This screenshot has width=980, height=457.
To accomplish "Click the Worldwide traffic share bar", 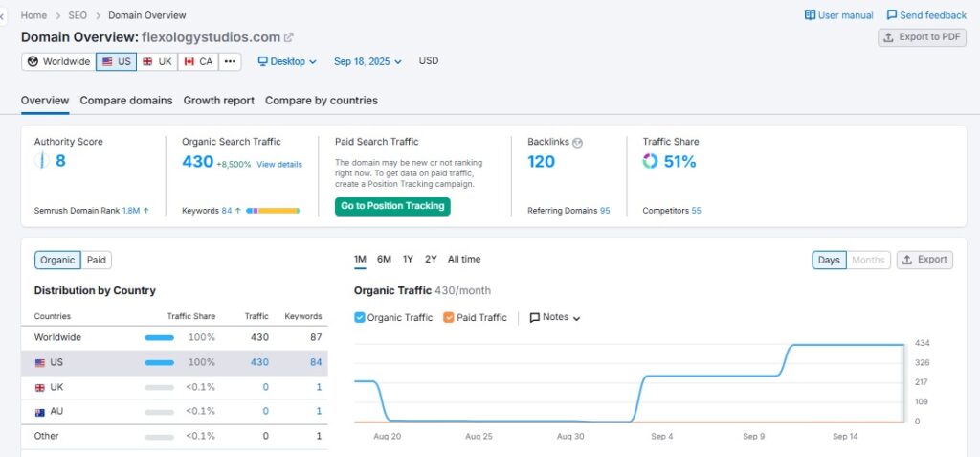I will 160,338.
